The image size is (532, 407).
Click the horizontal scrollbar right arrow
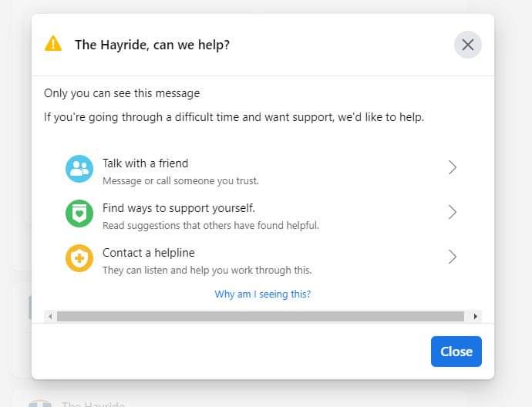pyautogui.click(x=476, y=316)
